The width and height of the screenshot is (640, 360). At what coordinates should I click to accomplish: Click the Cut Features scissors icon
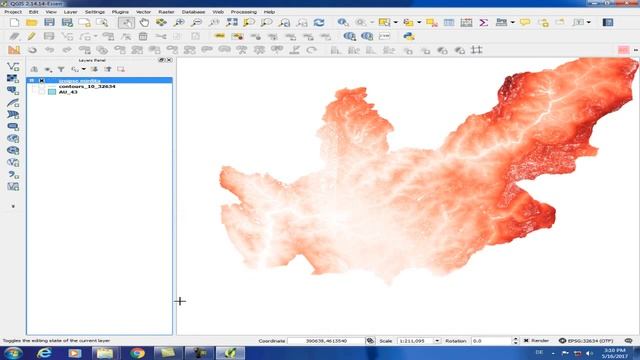(x=161, y=36)
